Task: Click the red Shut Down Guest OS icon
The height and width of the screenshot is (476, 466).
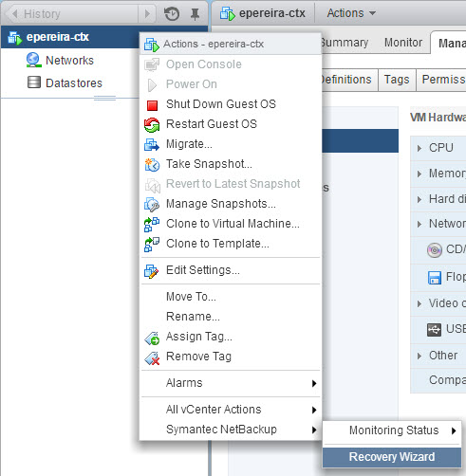Action: [x=152, y=105]
